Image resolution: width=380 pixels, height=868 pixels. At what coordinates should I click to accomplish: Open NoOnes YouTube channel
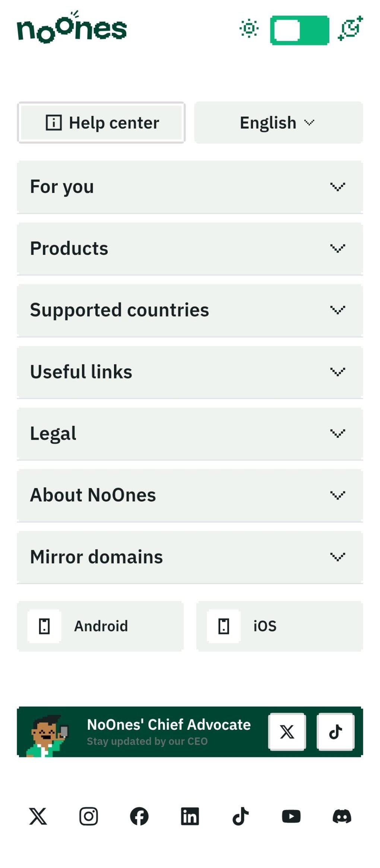point(291,816)
